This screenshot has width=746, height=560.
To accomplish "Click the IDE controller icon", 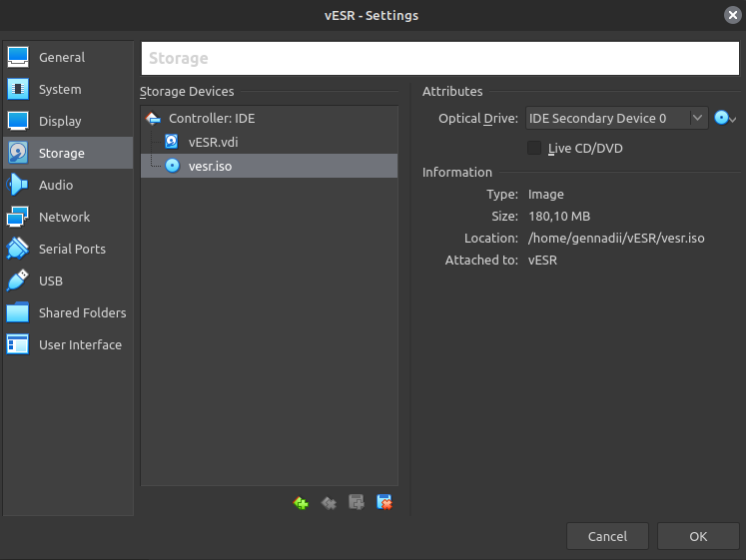I will click(x=153, y=118).
